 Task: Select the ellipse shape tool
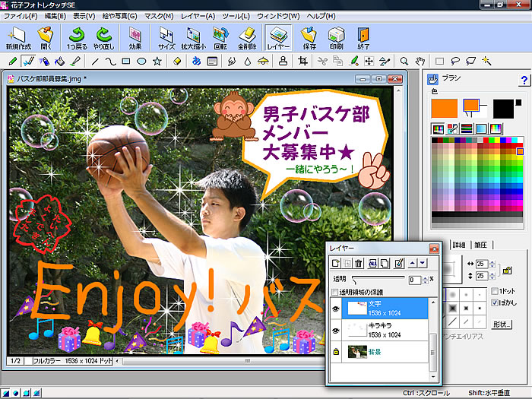click(x=141, y=62)
